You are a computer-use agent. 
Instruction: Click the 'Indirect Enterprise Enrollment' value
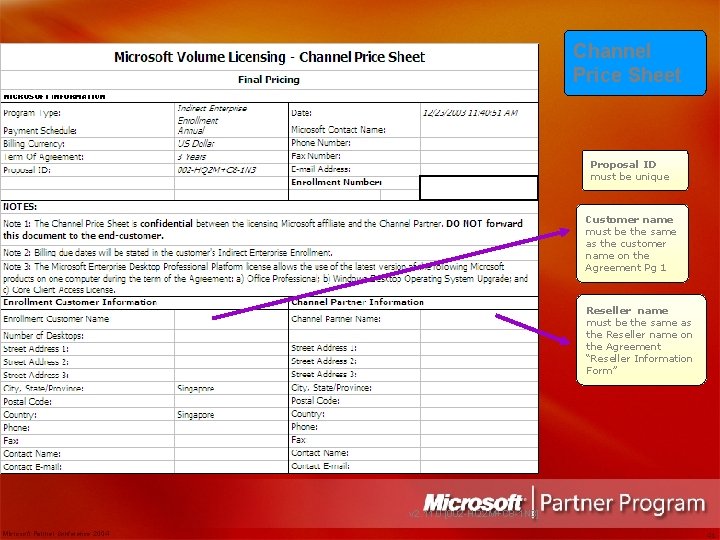(212, 114)
